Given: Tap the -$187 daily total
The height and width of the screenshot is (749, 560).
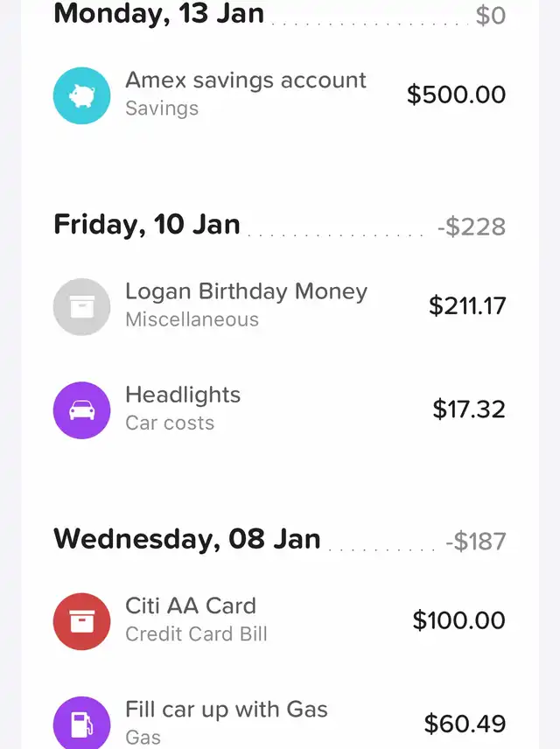Looking at the screenshot, I should click(x=475, y=542).
